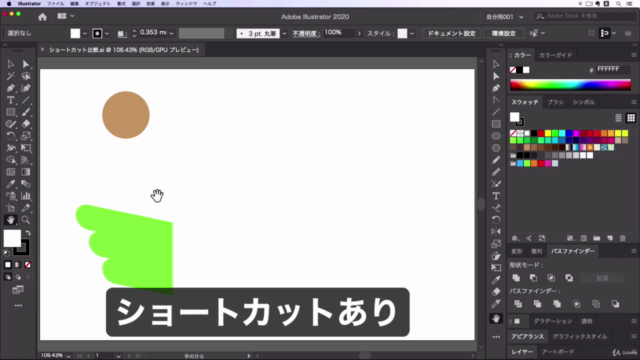Enable Draw Behind mode

coord(18,277)
